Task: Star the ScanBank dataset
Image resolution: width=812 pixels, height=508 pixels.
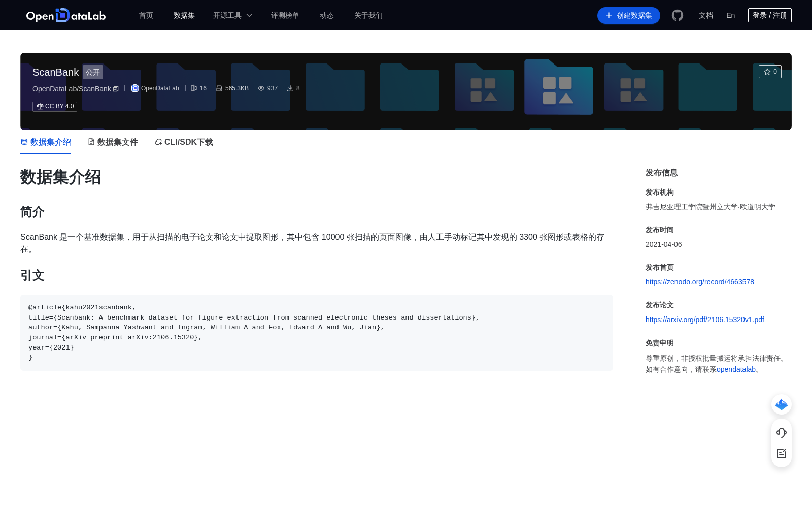Action: coord(770,72)
